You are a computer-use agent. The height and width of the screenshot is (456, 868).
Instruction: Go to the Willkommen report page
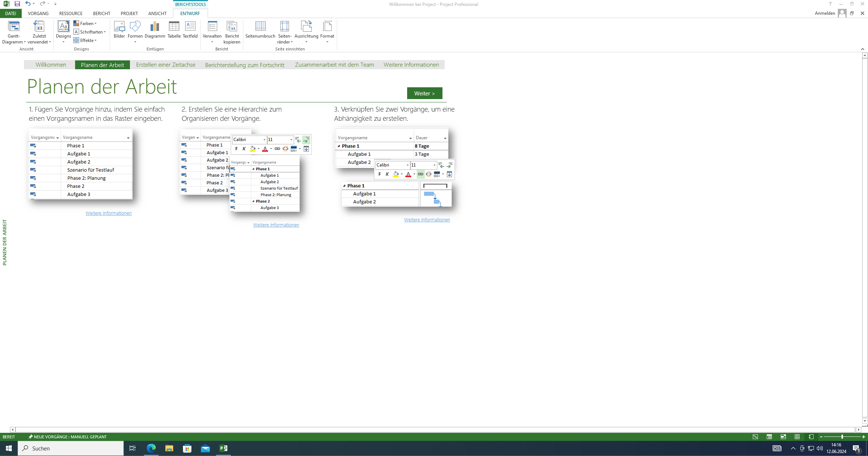(x=51, y=65)
